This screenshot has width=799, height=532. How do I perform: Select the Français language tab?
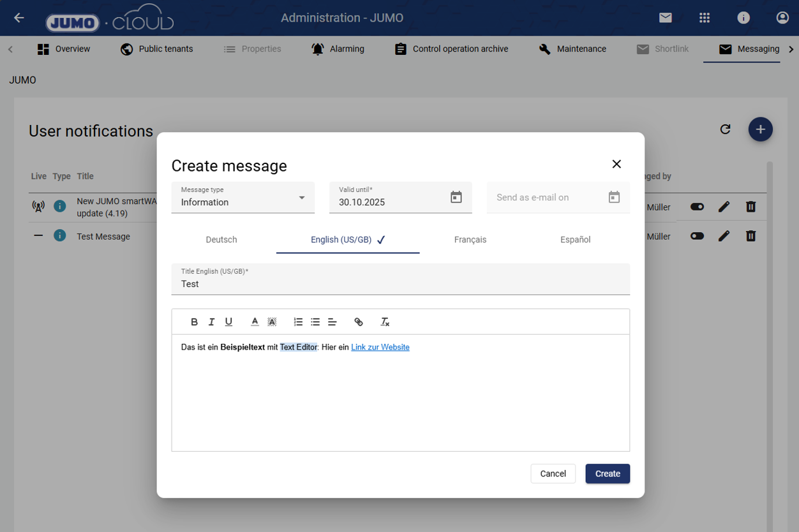(x=470, y=240)
